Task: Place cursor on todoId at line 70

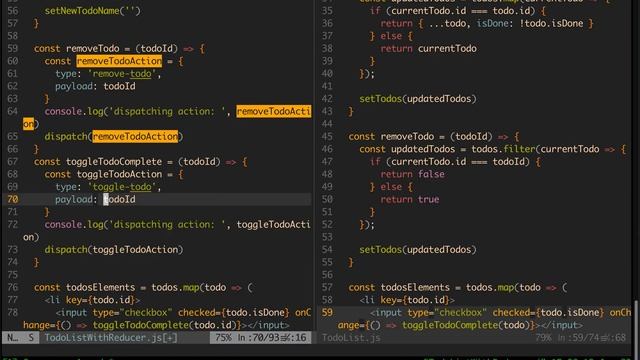Action: (x=119, y=200)
